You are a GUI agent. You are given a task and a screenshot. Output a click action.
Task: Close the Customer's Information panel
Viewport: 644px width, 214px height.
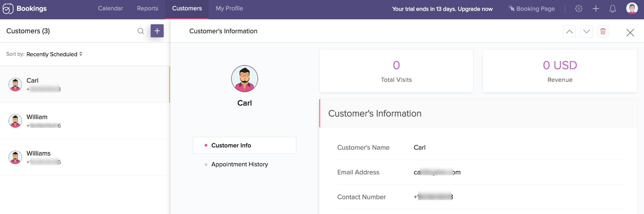click(x=630, y=32)
